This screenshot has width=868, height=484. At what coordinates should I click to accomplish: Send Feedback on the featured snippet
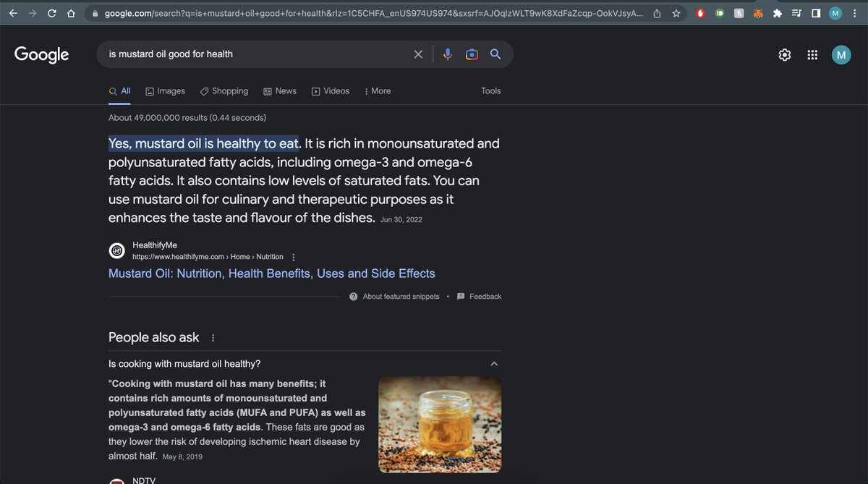point(479,297)
